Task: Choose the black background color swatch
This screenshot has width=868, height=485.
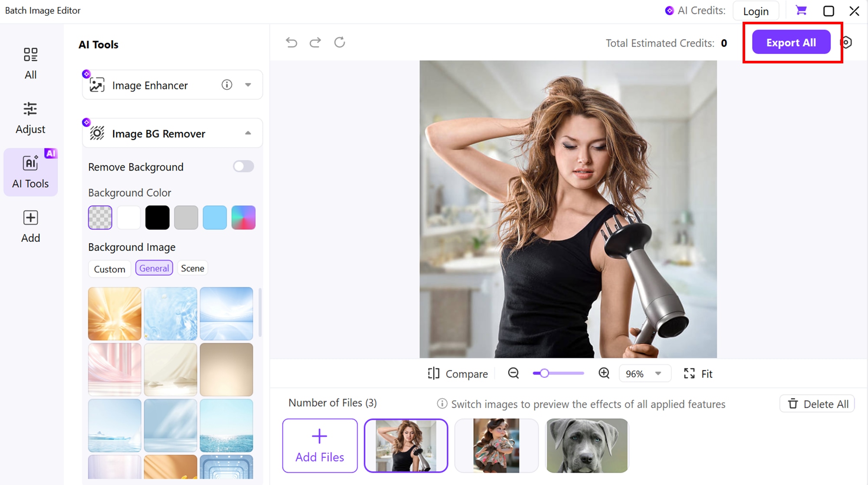Action: coord(157,217)
